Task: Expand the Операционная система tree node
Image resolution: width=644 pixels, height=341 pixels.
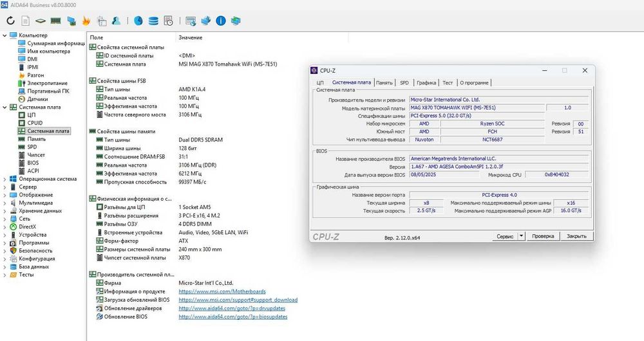Action: click(x=5, y=179)
